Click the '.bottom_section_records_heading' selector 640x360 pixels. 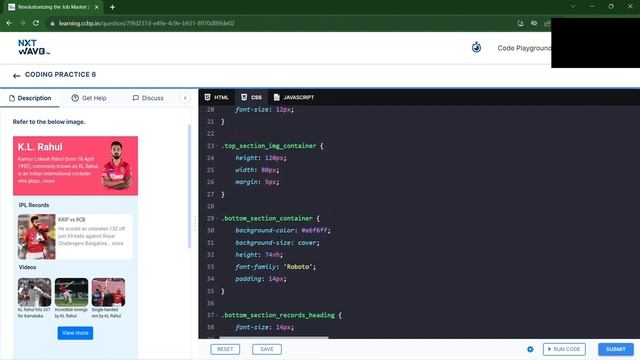coord(278,315)
